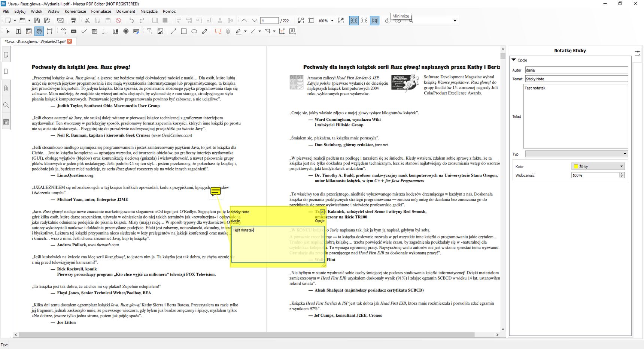Toggle fit-page view mode button
Viewport: 644px width, 349px height.
(354, 21)
